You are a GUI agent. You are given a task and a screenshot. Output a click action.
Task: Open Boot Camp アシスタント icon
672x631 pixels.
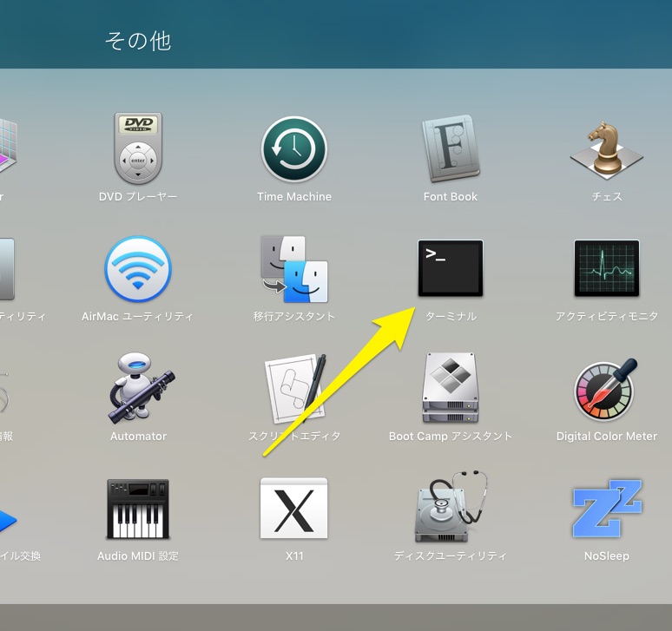coord(451,388)
